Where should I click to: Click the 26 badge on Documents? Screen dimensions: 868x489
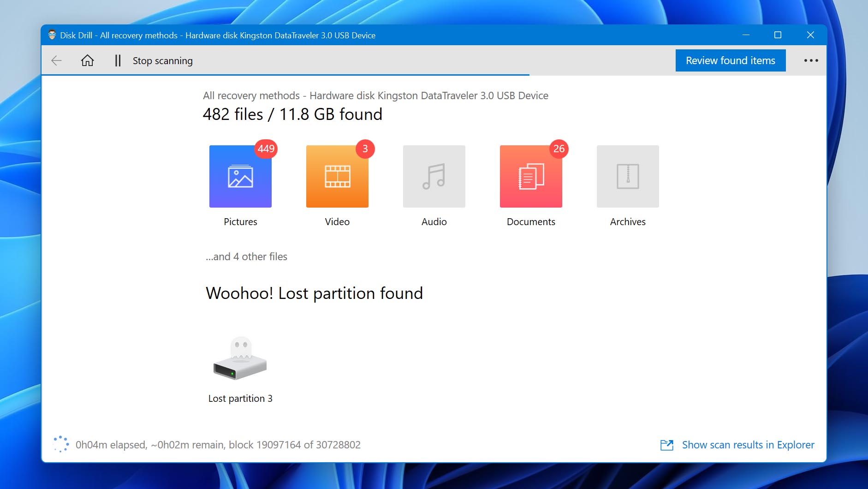tap(559, 149)
